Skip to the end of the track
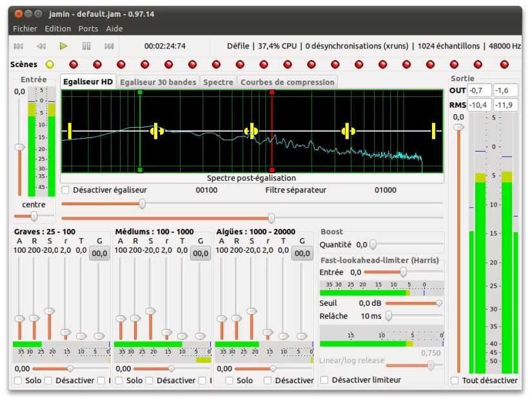Image resolution: width=532 pixels, height=400 pixels. click(x=109, y=46)
